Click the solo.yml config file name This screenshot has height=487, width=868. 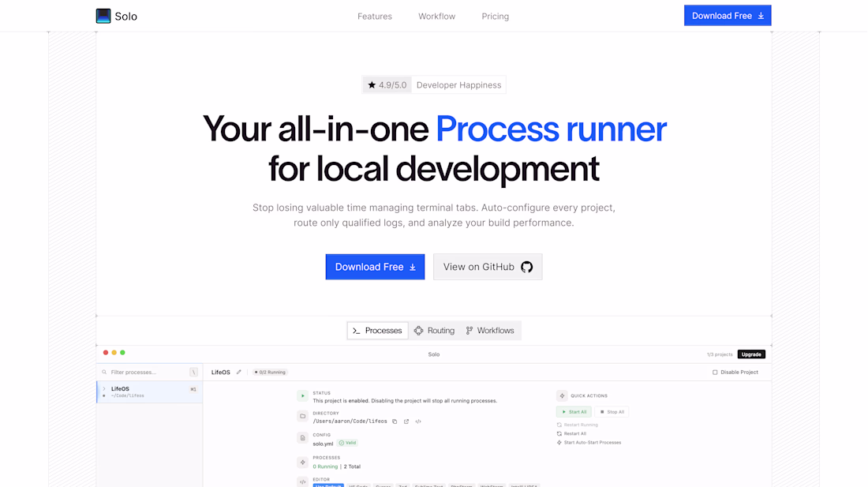coord(323,444)
